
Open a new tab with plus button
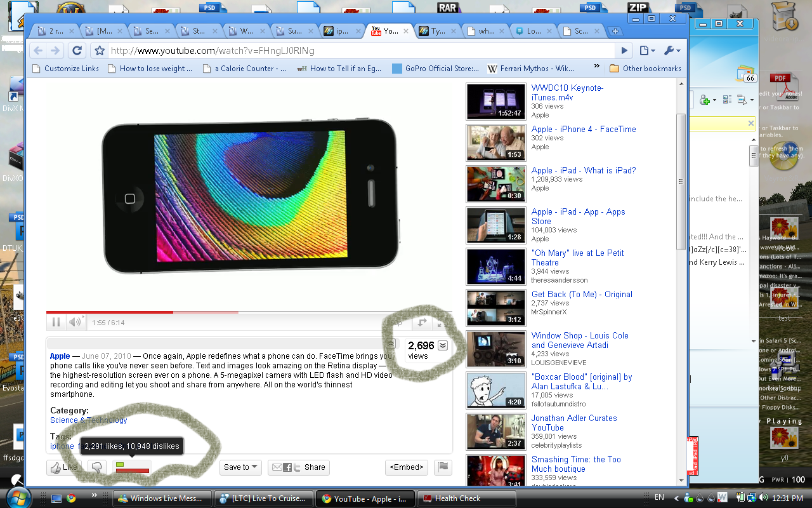point(615,30)
